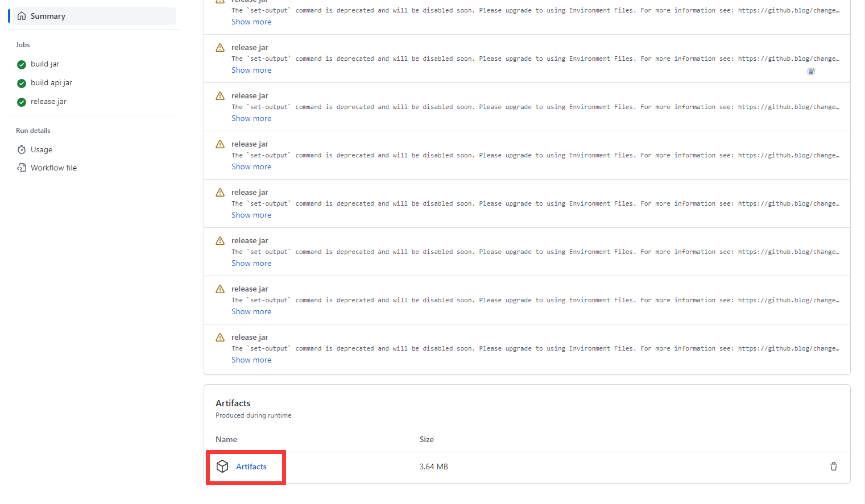
Task: Click the stopwatch icon beside Usage
Action: coord(22,149)
